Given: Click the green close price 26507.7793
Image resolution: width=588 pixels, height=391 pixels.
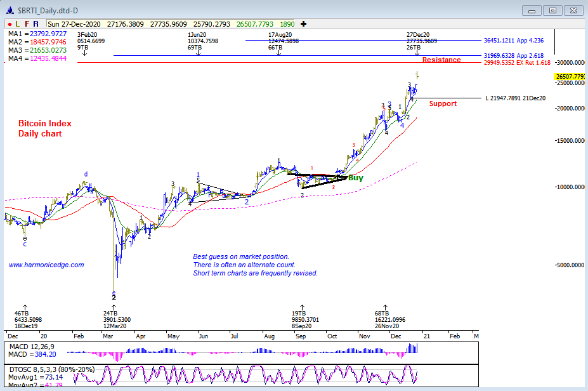Looking at the screenshot, I should 255,24.
